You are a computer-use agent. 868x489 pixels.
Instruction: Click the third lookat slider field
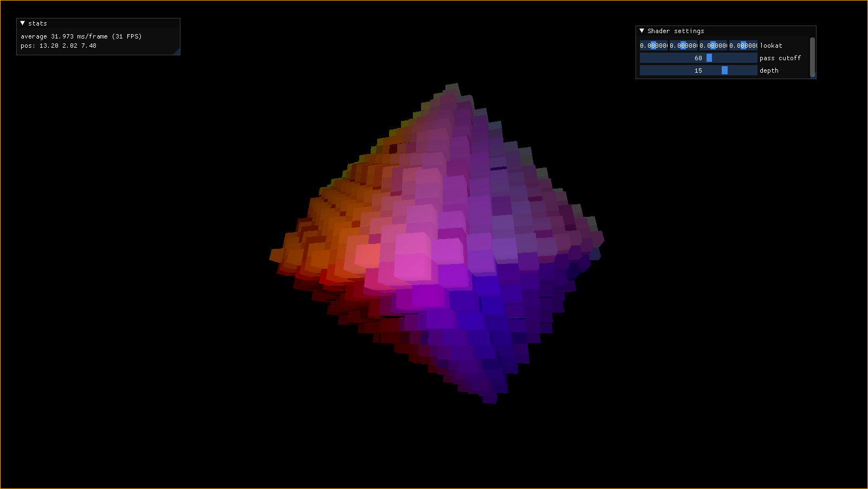(714, 46)
